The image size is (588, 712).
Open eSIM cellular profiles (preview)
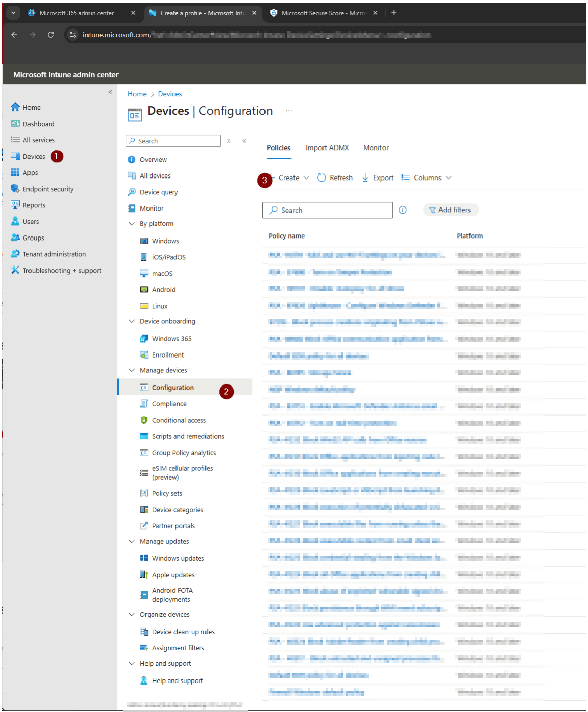(182, 473)
